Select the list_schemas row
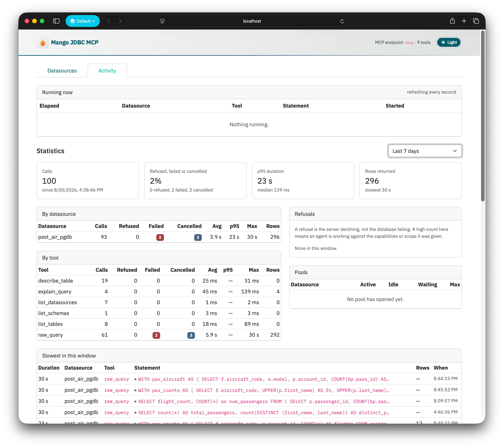The height and width of the screenshot is (448, 504). pyautogui.click(x=159, y=313)
